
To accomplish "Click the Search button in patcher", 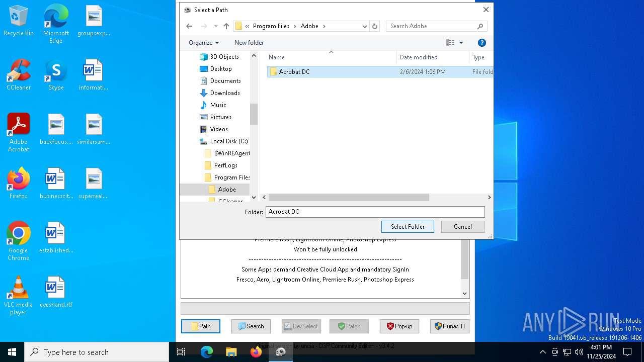I will pyautogui.click(x=251, y=326).
